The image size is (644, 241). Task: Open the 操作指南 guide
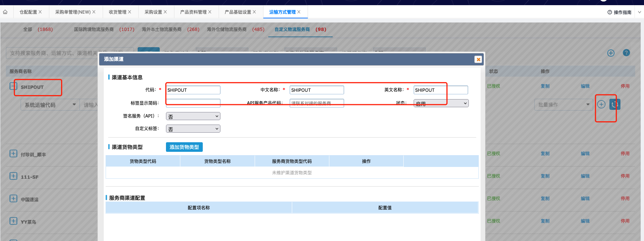tap(619, 12)
